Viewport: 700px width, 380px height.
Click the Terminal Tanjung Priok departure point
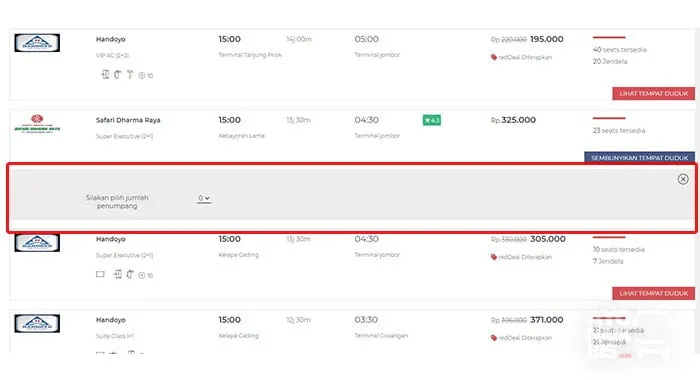point(250,55)
